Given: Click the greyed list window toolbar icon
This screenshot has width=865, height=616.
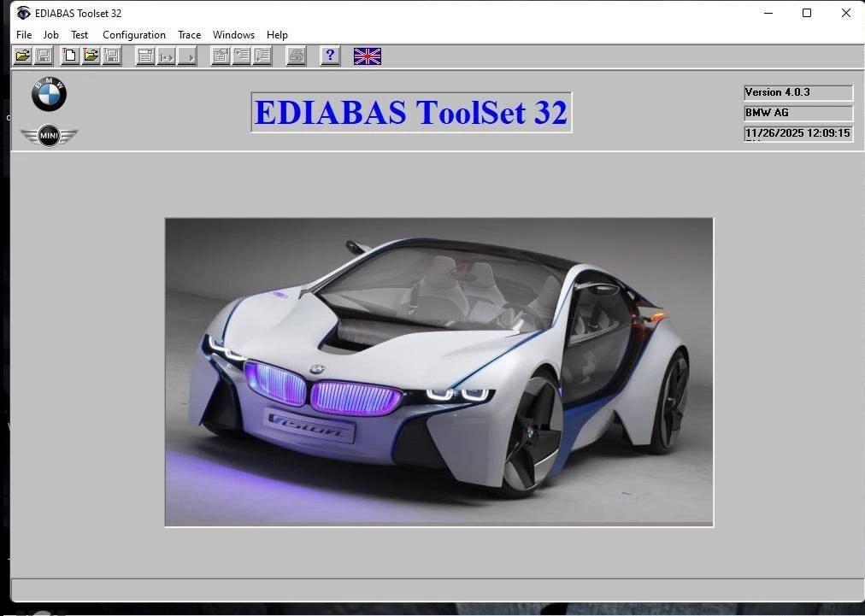Looking at the screenshot, I should (x=145, y=56).
